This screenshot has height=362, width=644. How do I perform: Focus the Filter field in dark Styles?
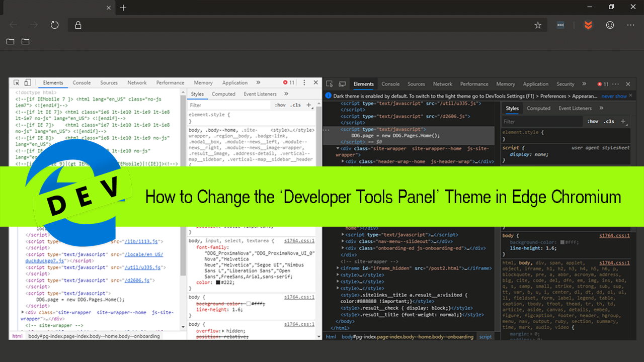[543, 121]
